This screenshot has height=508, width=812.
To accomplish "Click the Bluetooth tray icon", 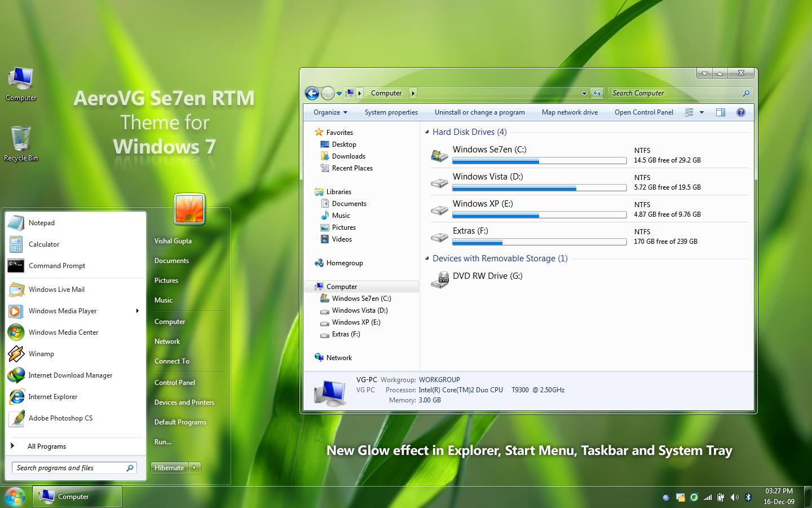I will [748, 497].
